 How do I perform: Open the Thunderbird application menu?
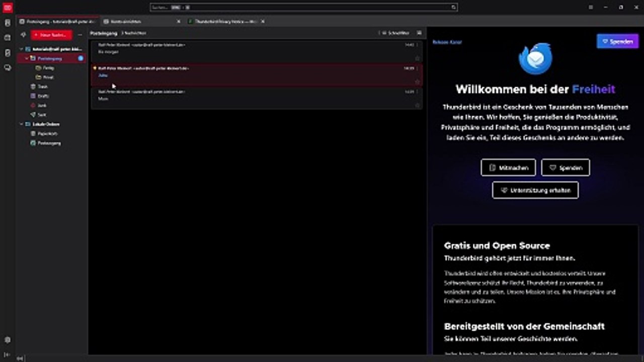point(591,8)
